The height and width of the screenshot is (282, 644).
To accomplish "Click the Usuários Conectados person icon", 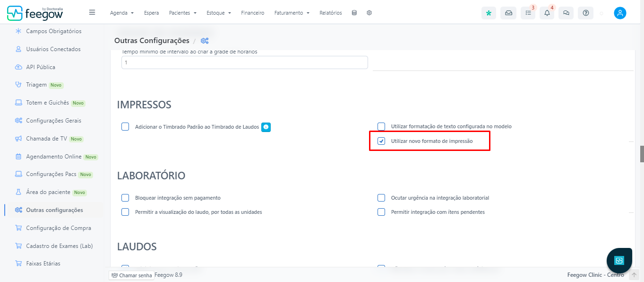I will tap(18, 49).
